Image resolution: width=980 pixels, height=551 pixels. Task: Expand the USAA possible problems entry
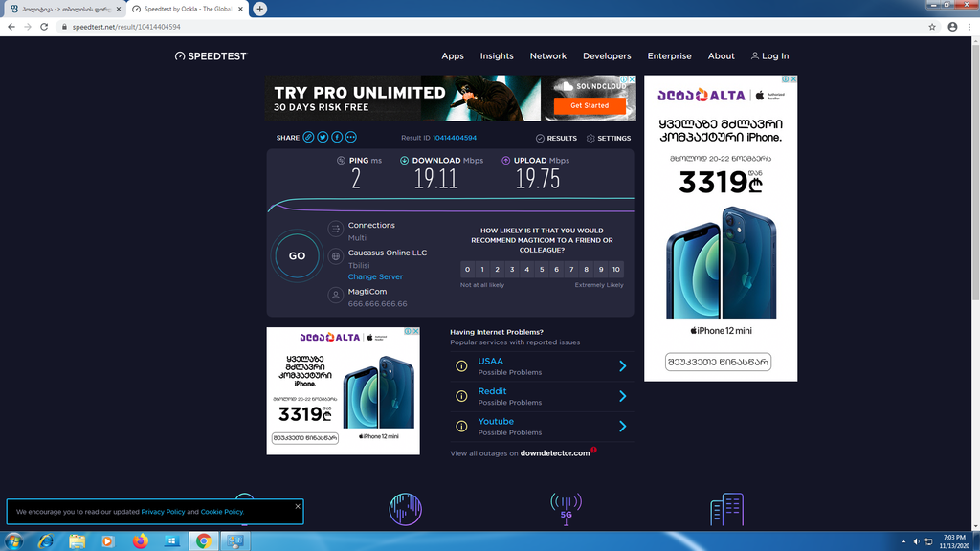pos(622,366)
